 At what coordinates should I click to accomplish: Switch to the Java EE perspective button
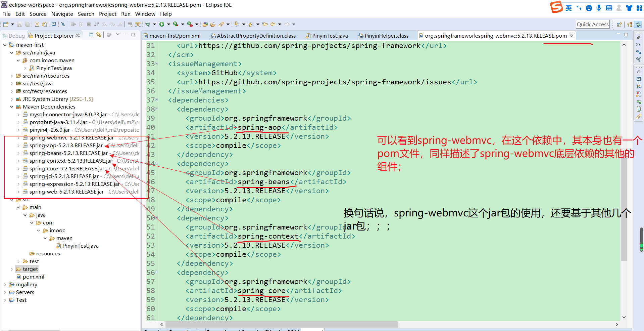click(630, 25)
